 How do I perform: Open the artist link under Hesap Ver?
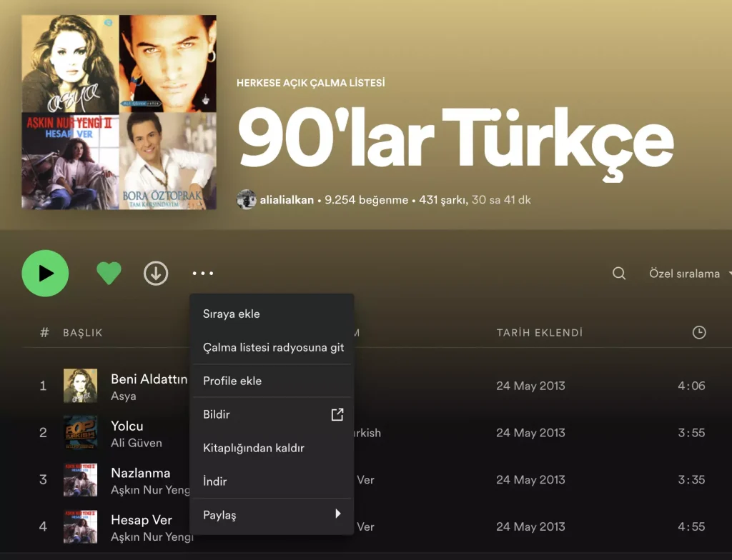click(150, 537)
